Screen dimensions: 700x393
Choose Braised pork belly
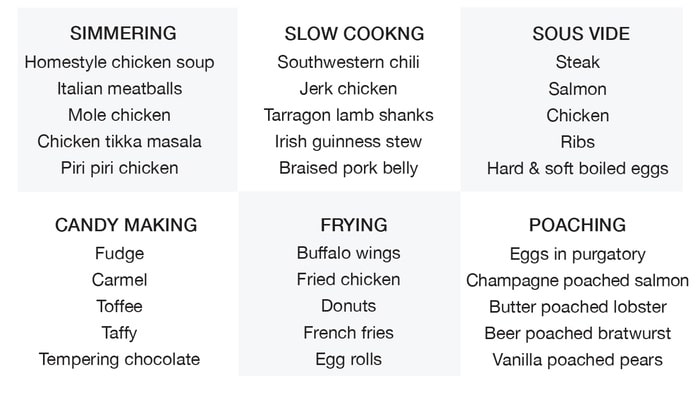pyautogui.click(x=348, y=168)
